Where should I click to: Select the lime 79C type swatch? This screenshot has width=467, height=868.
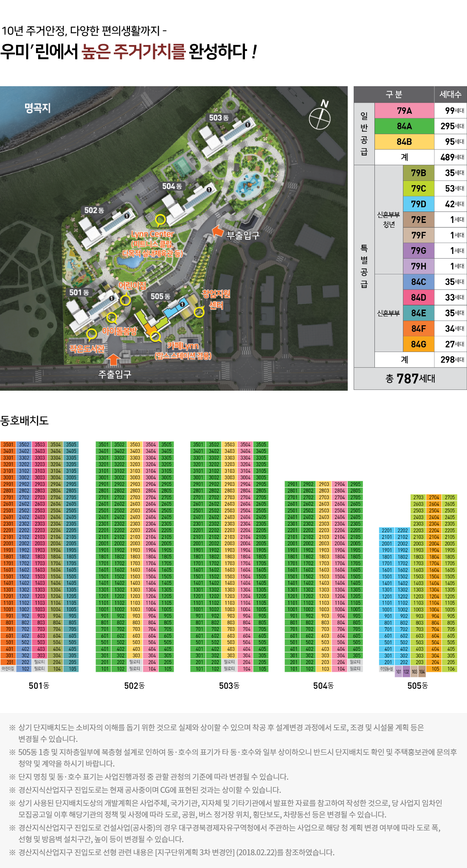pyautogui.click(x=418, y=189)
